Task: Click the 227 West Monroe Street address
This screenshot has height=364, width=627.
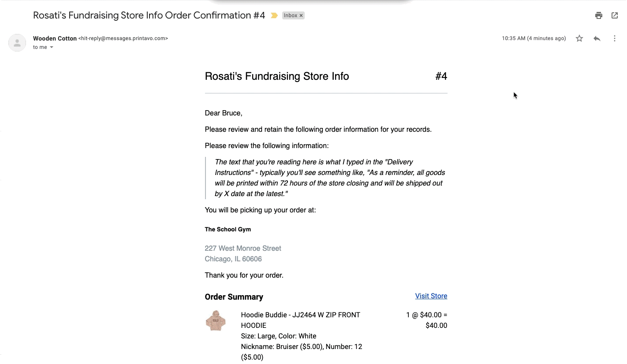Action: point(243,249)
